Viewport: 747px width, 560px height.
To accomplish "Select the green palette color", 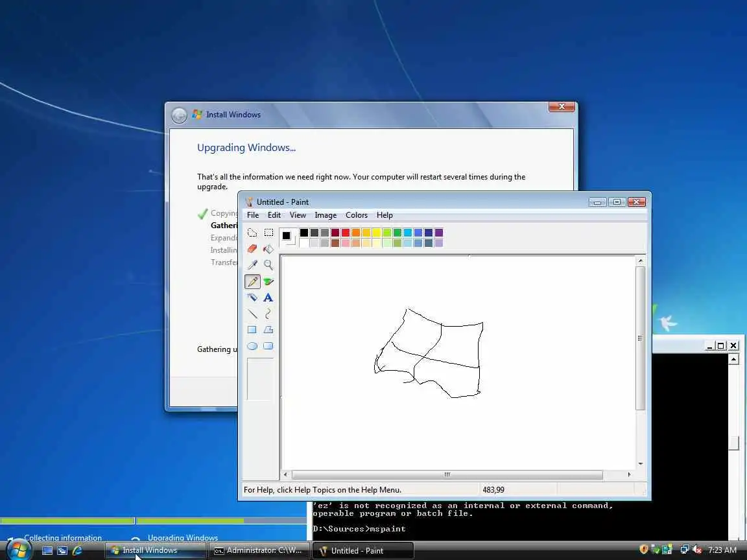I will click(x=397, y=233).
